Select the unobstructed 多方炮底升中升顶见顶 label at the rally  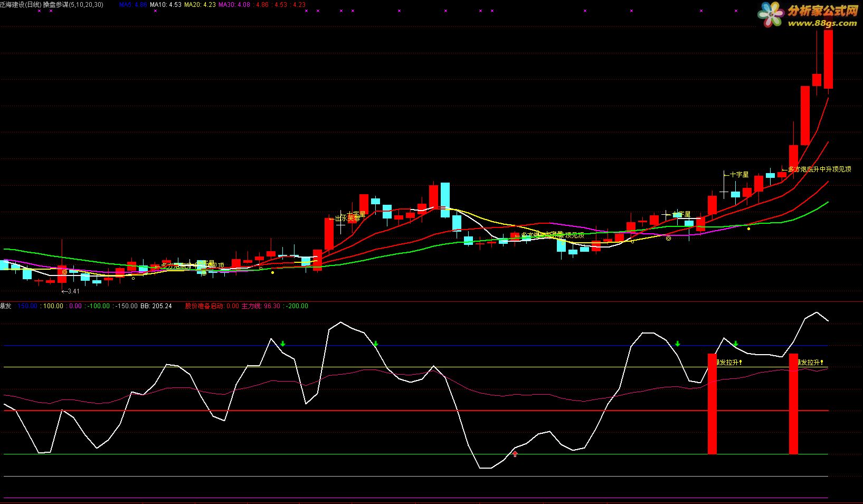[x=817, y=169]
